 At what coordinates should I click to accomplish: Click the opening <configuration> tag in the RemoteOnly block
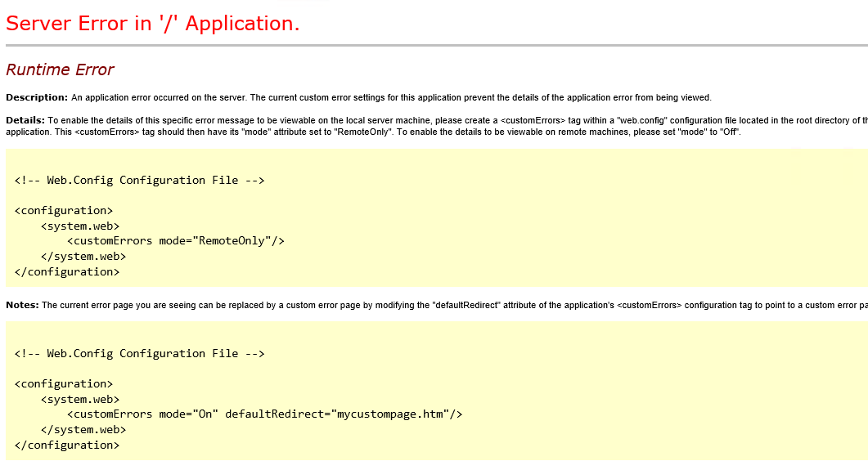(x=64, y=211)
